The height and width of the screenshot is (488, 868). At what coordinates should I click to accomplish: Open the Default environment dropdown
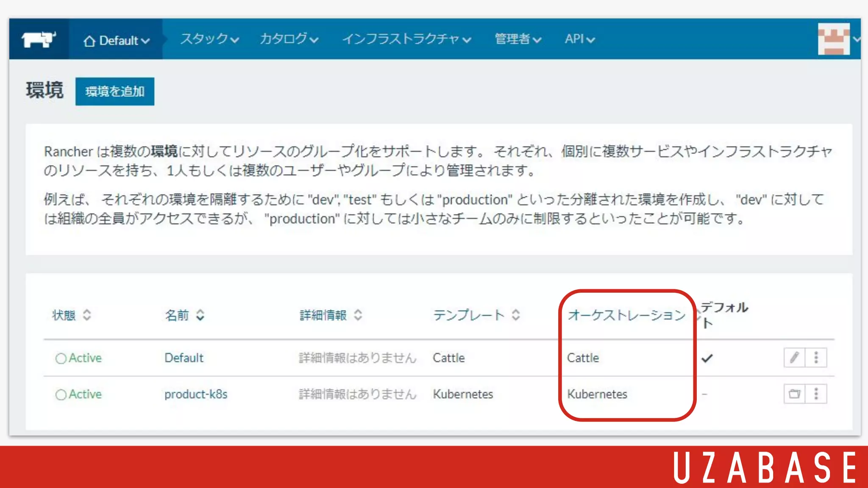pyautogui.click(x=117, y=41)
